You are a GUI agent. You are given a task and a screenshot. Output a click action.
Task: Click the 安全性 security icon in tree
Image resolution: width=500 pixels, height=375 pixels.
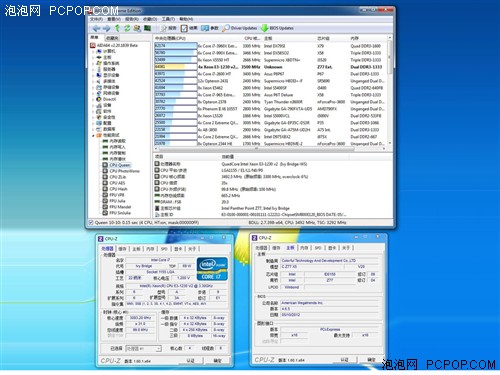click(x=99, y=117)
